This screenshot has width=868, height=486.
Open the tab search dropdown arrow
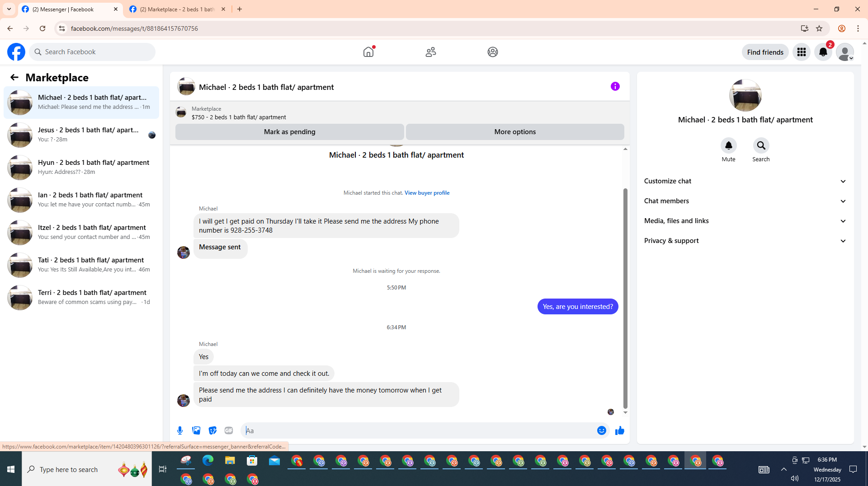(9, 9)
